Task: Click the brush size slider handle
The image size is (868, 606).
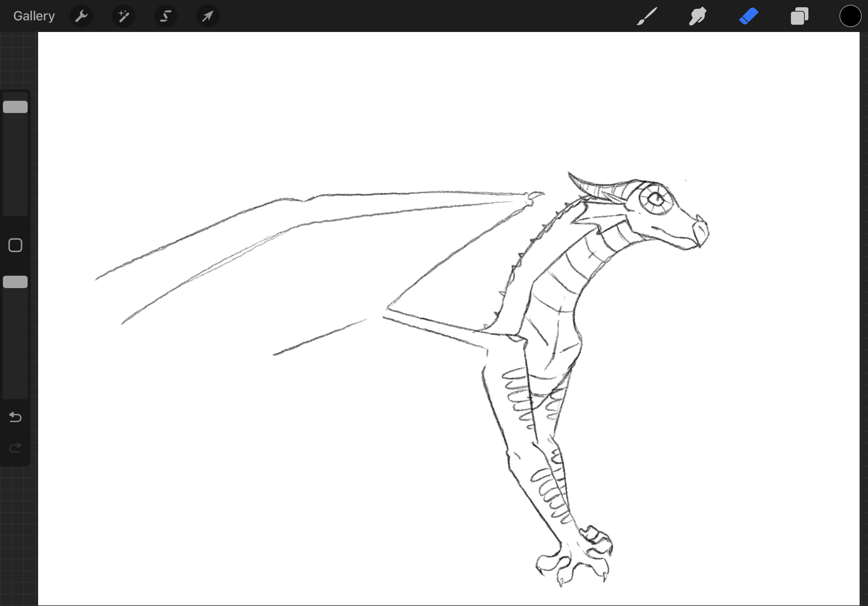Action: click(x=15, y=107)
